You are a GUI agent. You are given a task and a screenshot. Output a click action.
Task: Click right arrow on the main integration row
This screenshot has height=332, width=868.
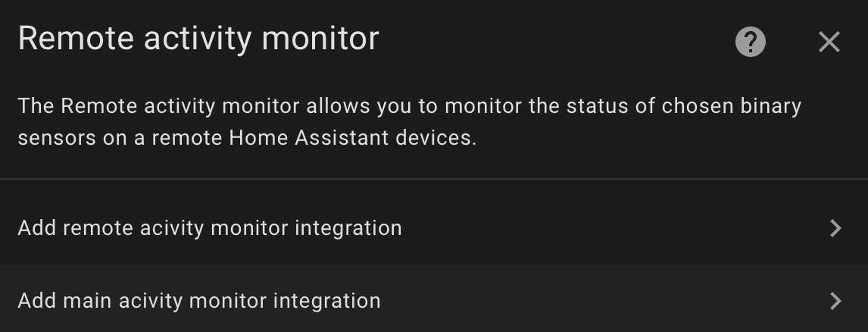(x=836, y=301)
